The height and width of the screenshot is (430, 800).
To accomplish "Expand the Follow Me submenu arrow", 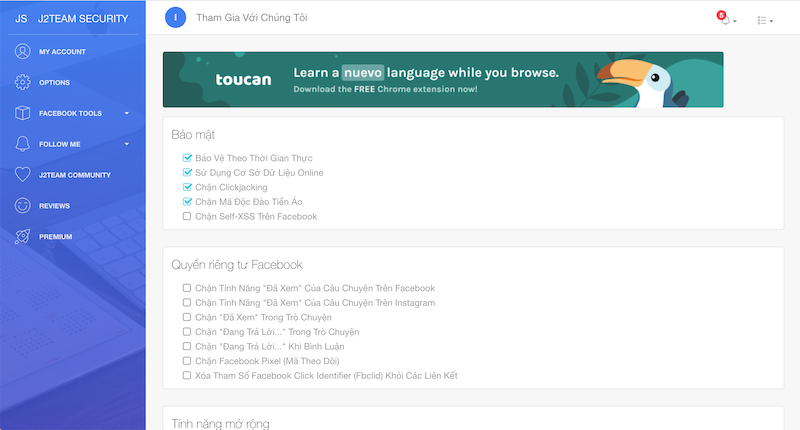I will (x=127, y=144).
